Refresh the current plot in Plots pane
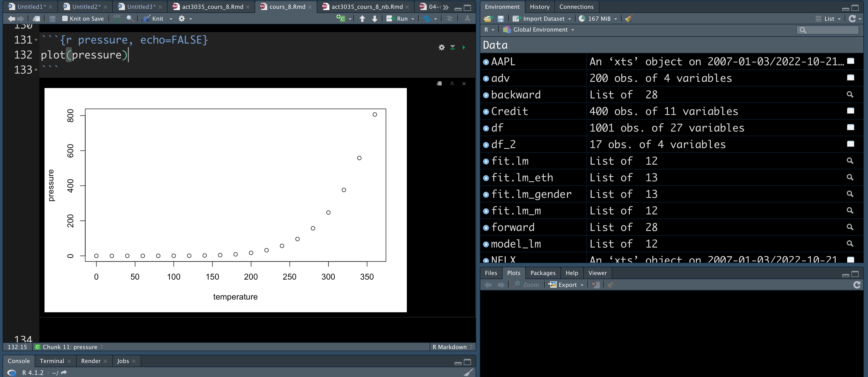The width and height of the screenshot is (868, 377). (x=857, y=285)
